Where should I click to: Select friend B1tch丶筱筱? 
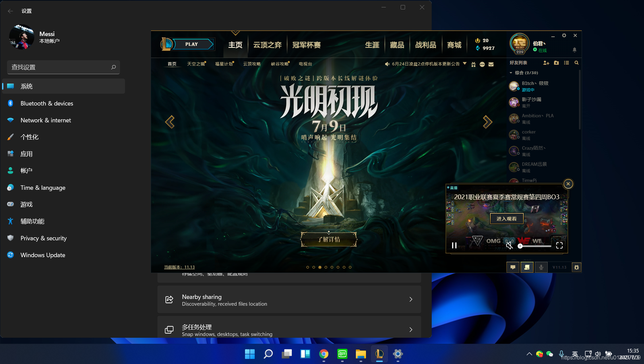(542, 86)
